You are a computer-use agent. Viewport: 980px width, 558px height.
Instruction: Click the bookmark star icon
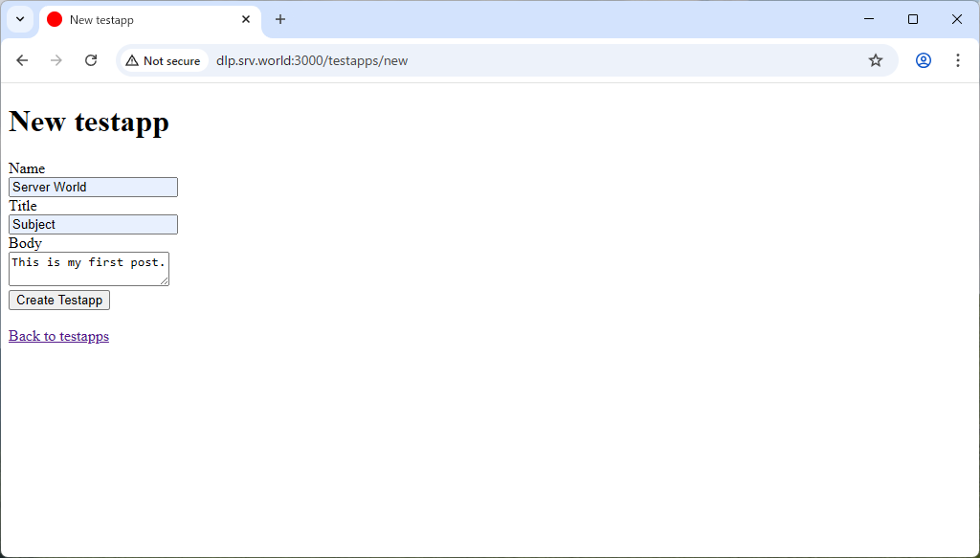click(x=875, y=59)
